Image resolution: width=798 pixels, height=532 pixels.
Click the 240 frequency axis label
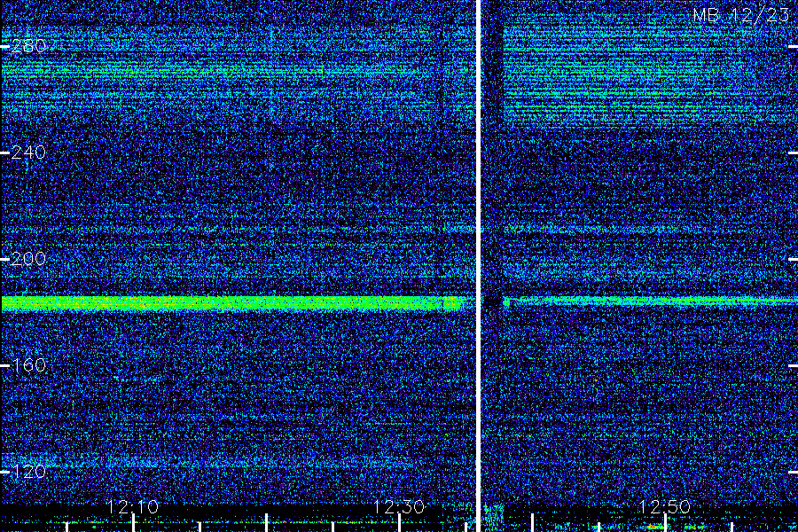[28, 153]
